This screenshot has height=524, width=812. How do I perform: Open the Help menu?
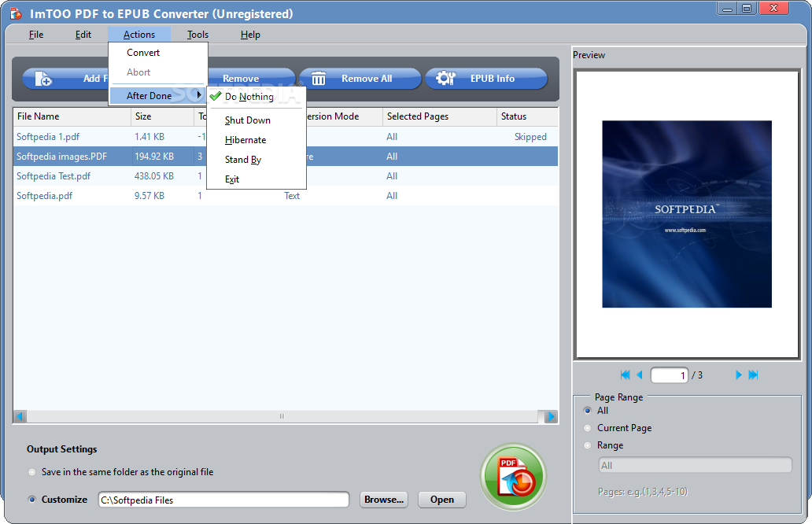[250, 35]
